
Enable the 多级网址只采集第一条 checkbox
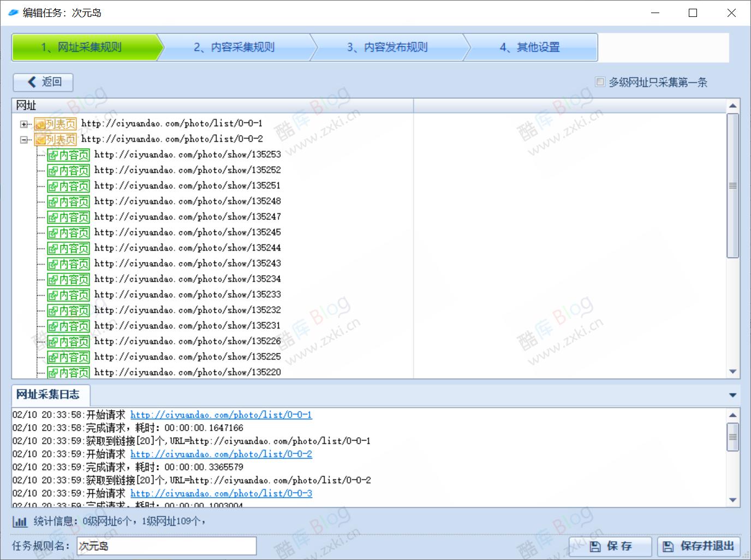tap(599, 82)
